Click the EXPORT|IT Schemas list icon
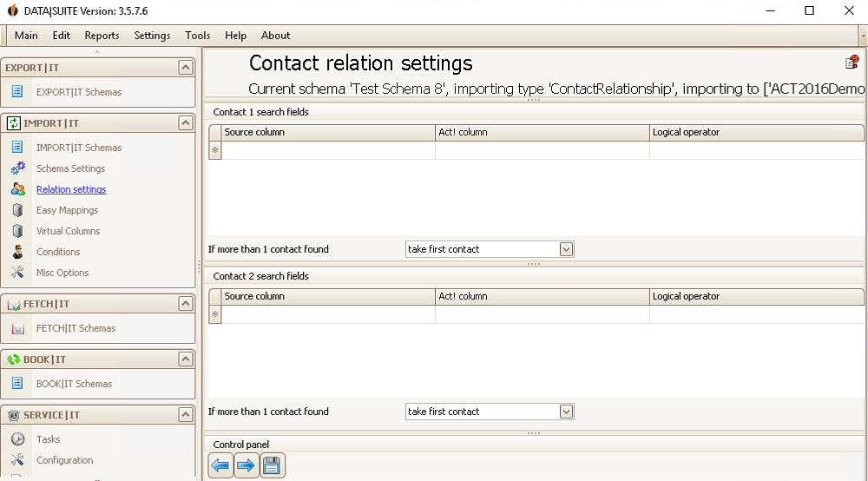 coord(17,91)
